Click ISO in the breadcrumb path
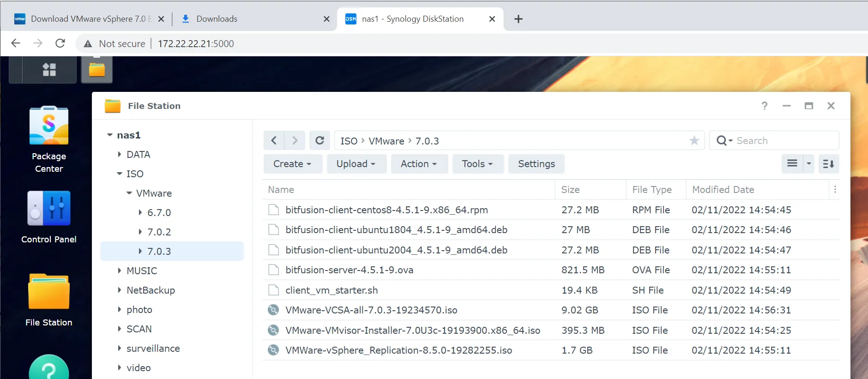Viewport: 868px width, 379px height. 349,141
